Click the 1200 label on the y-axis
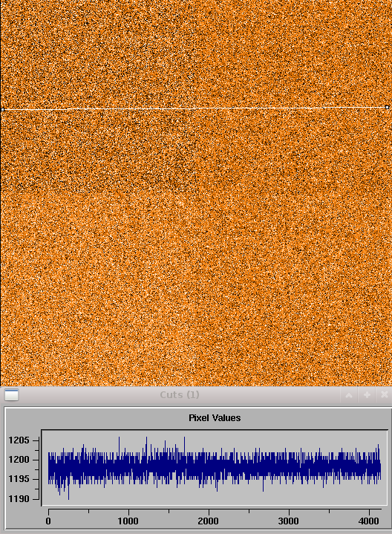 (x=19, y=460)
